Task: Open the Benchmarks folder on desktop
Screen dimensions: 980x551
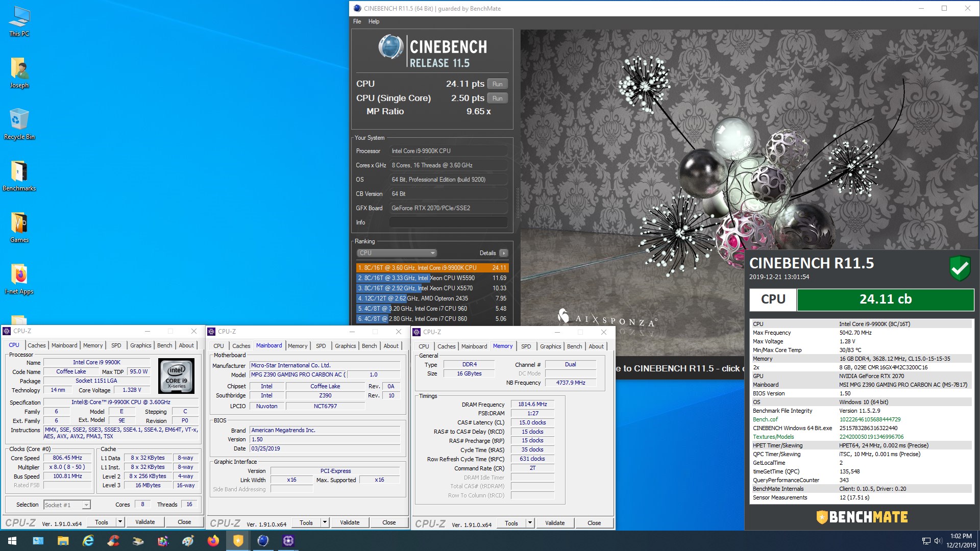Action: [19, 176]
